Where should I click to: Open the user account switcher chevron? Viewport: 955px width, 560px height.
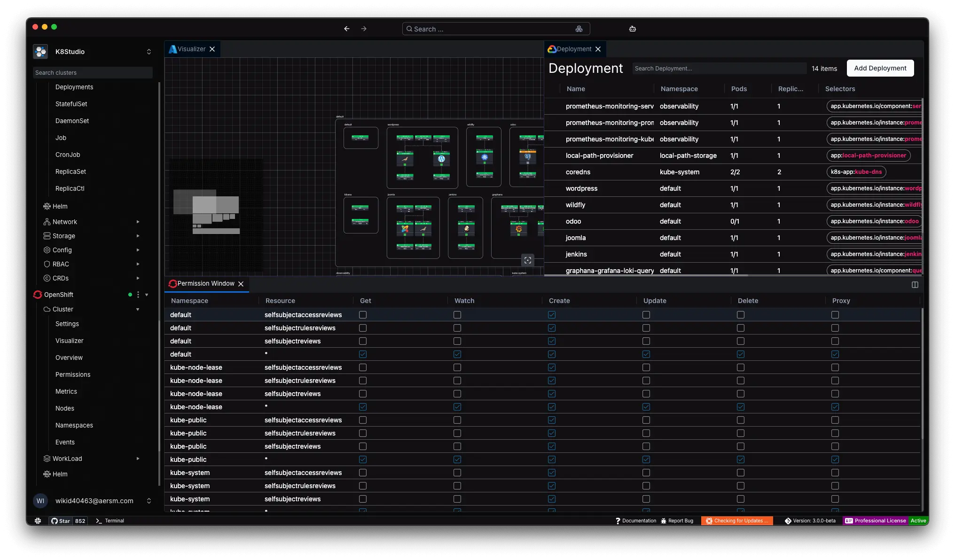click(149, 501)
